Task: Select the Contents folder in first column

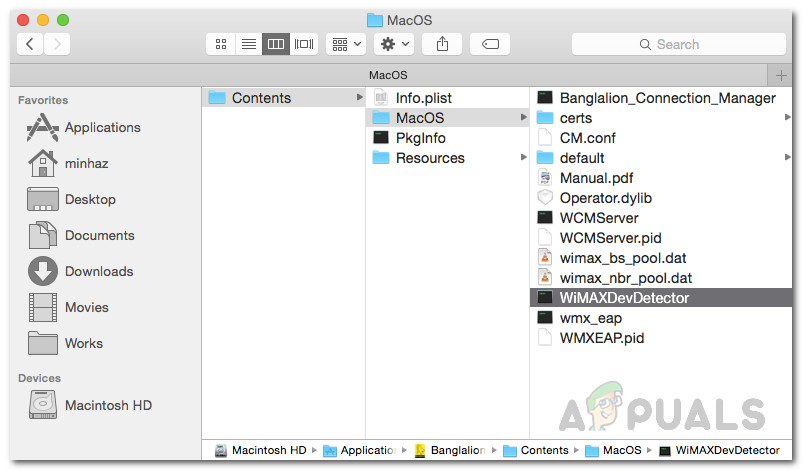Action: coord(284,98)
